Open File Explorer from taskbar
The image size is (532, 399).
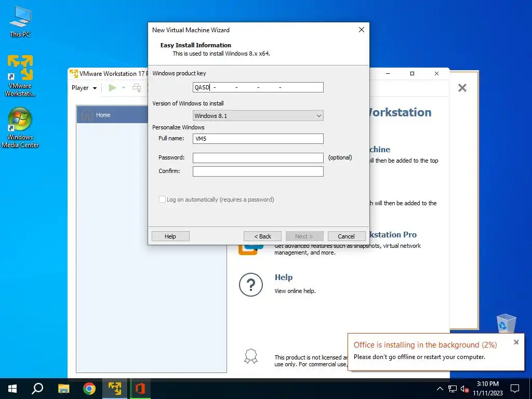[x=63, y=389]
